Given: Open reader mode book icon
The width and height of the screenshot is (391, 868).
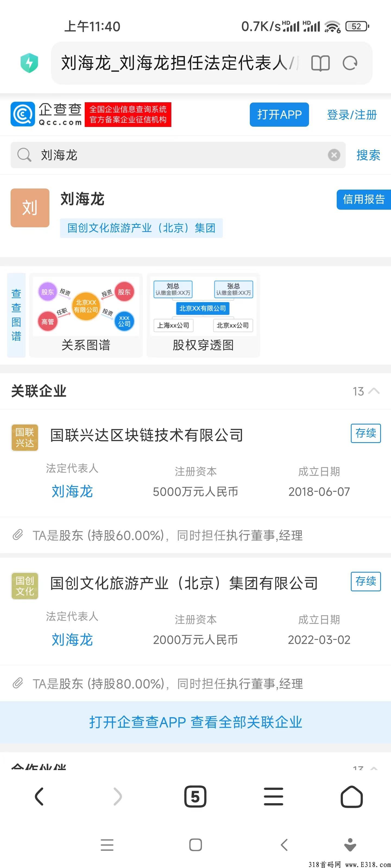Looking at the screenshot, I should pyautogui.click(x=320, y=63).
